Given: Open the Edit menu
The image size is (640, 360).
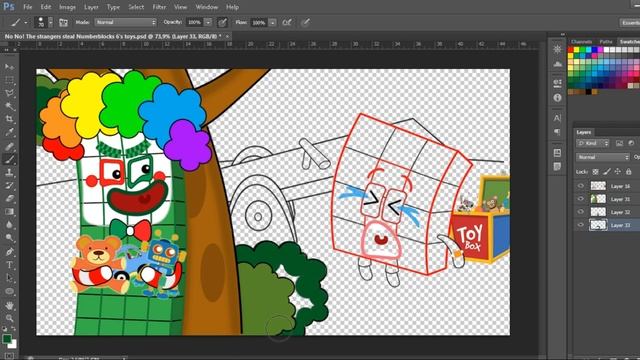Looking at the screenshot, I should pyautogui.click(x=46, y=7).
